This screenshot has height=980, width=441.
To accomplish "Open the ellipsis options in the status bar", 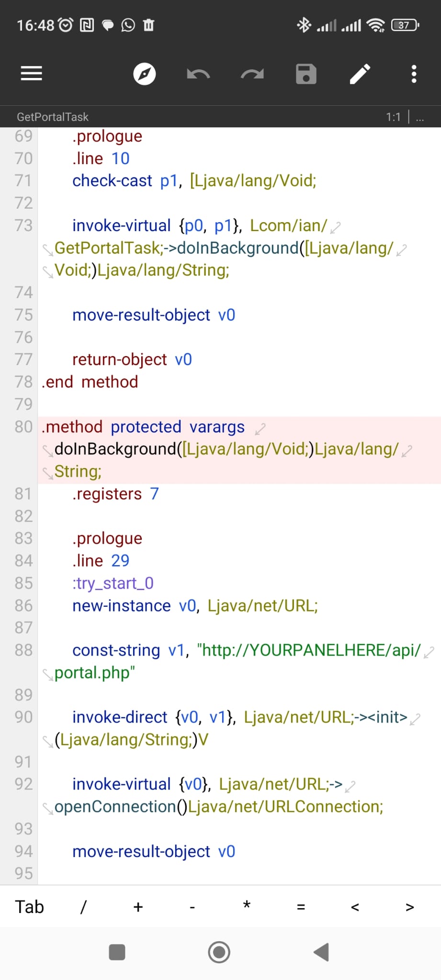I will click(x=420, y=117).
